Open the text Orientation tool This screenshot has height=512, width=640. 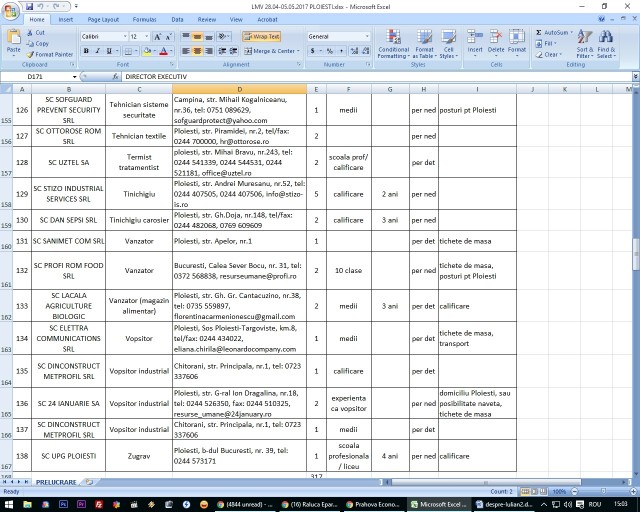[x=224, y=37]
